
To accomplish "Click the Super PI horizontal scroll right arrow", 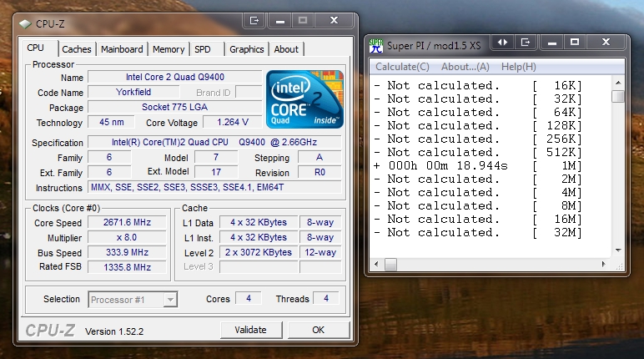I will pyautogui.click(x=603, y=264).
